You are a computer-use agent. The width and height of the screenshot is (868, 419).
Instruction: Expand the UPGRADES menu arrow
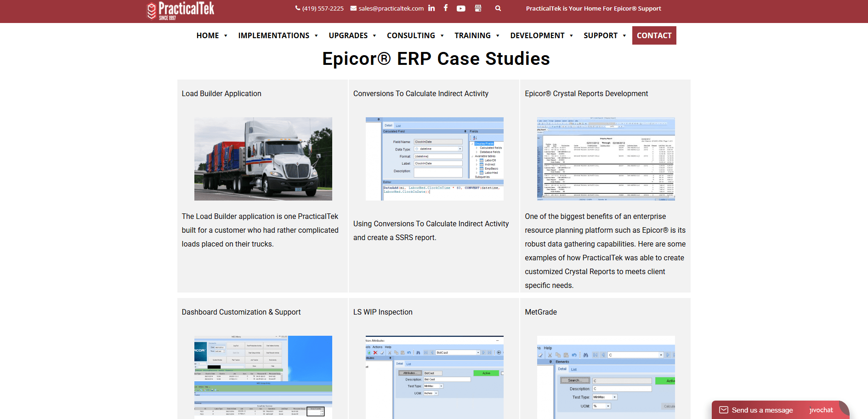click(374, 36)
